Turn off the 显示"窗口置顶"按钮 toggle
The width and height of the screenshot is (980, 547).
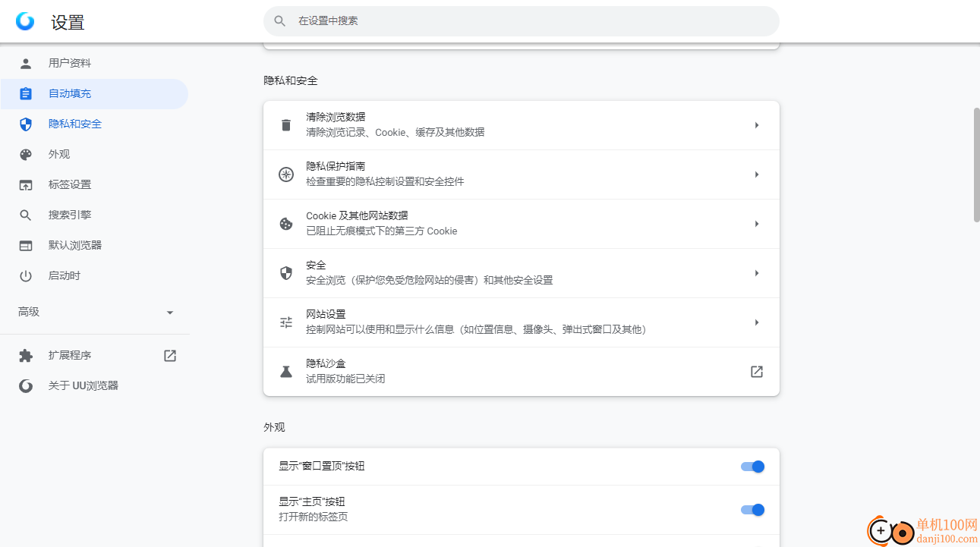[752, 467]
